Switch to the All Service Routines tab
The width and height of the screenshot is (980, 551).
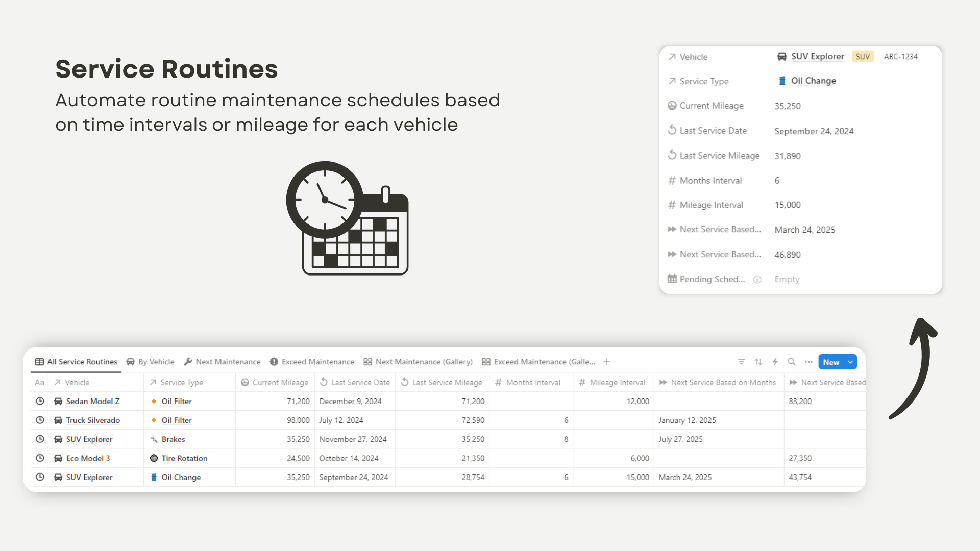(x=76, y=362)
